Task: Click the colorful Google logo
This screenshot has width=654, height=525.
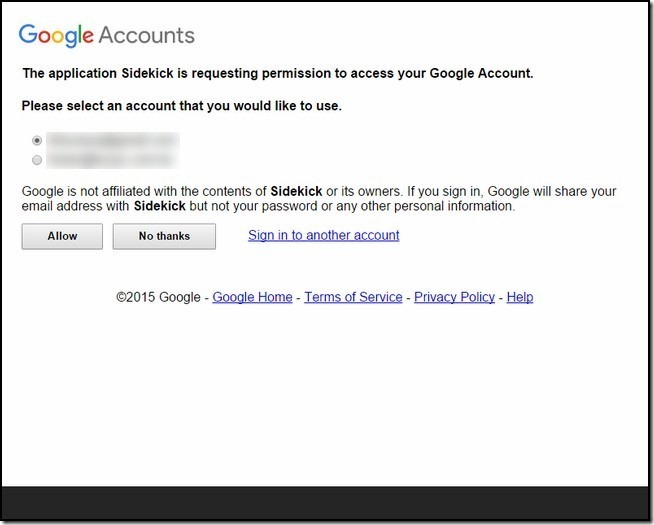Action: click(56, 35)
